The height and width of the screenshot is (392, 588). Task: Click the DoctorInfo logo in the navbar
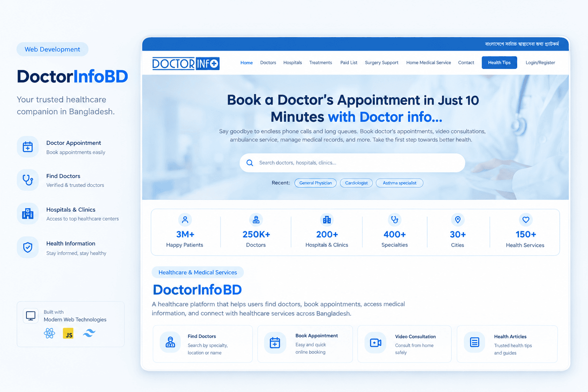pyautogui.click(x=186, y=63)
